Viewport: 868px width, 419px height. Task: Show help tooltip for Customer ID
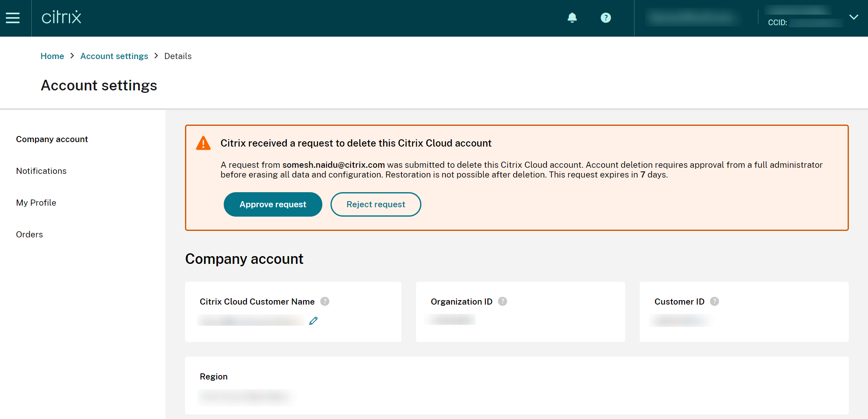pyautogui.click(x=714, y=301)
